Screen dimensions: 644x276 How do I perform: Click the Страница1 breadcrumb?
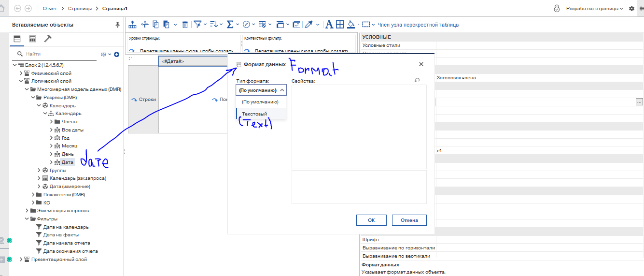(114, 9)
